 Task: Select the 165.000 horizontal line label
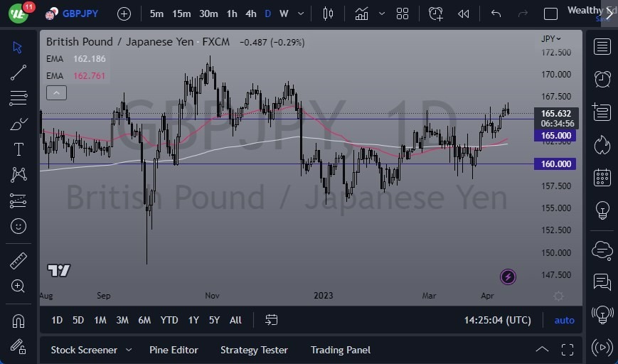click(555, 136)
